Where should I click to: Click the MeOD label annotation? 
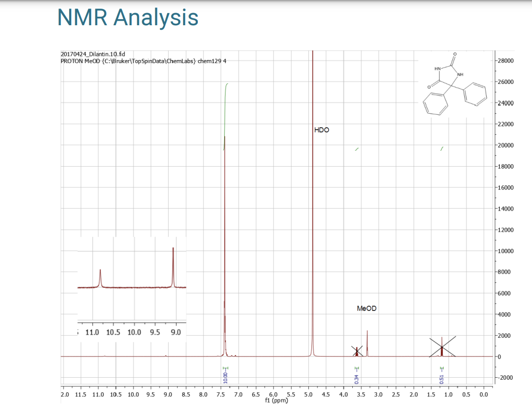[367, 308]
